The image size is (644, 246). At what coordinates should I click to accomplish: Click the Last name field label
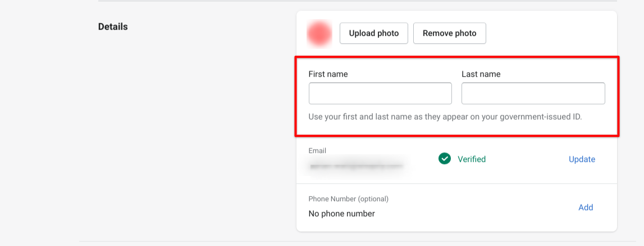pos(481,74)
